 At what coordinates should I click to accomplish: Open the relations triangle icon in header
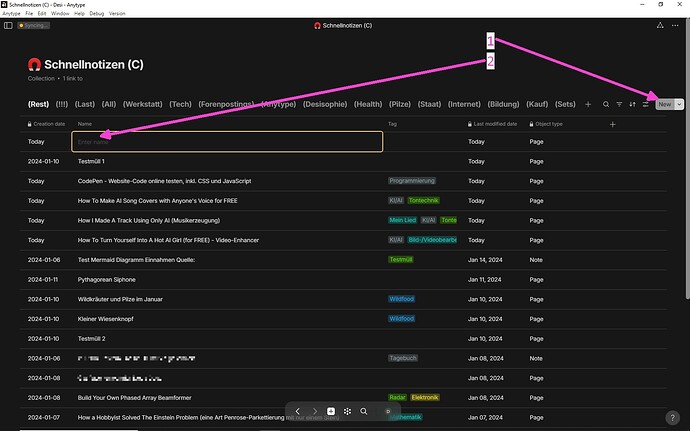[660, 26]
